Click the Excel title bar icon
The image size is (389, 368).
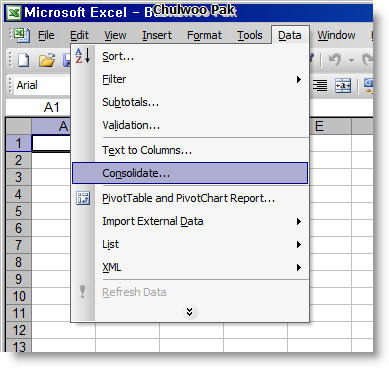[x=14, y=13]
